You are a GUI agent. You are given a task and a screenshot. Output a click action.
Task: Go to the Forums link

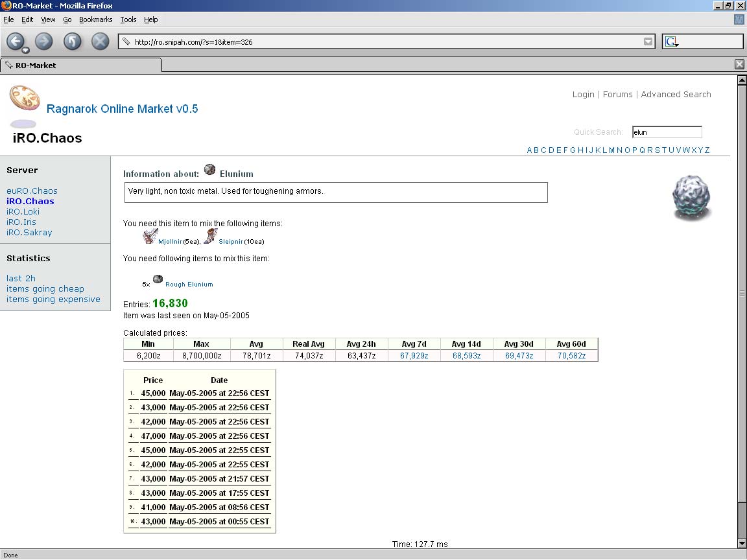(618, 94)
